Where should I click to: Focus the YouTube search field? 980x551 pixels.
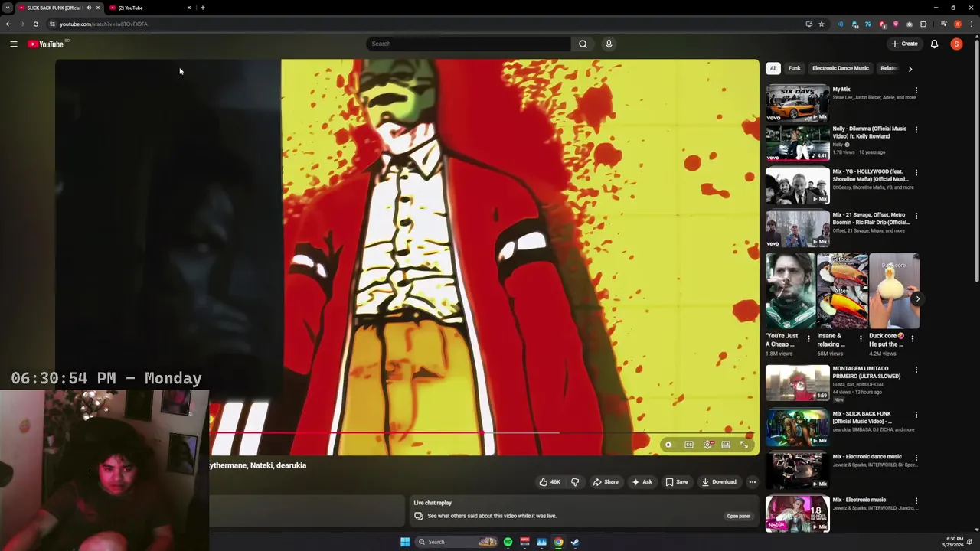pyautogui.click(x=468, y=44)
